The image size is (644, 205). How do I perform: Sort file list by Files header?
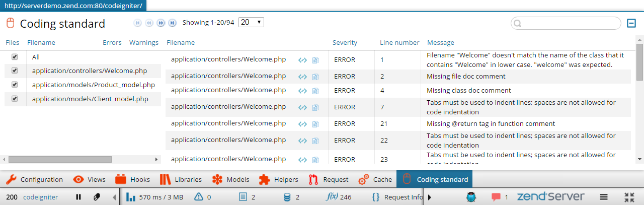pyautogui.click(x=13, y=43)
